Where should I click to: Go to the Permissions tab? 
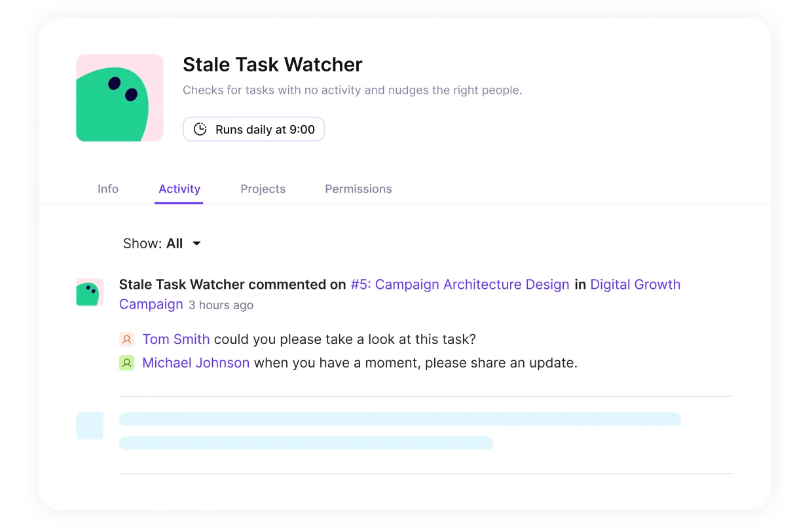tap(358, 189)
